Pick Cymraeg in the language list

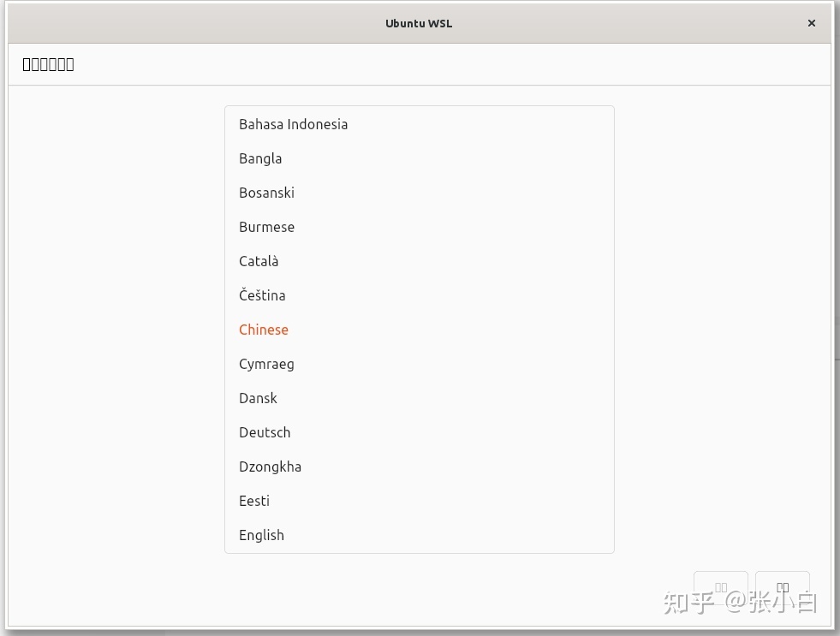point(419,364)
